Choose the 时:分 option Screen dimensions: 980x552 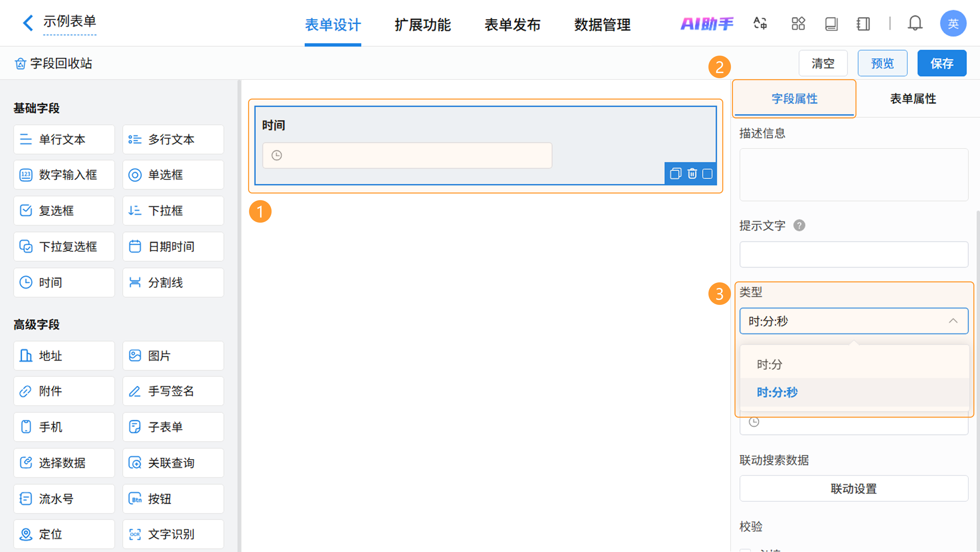(769, 364)
